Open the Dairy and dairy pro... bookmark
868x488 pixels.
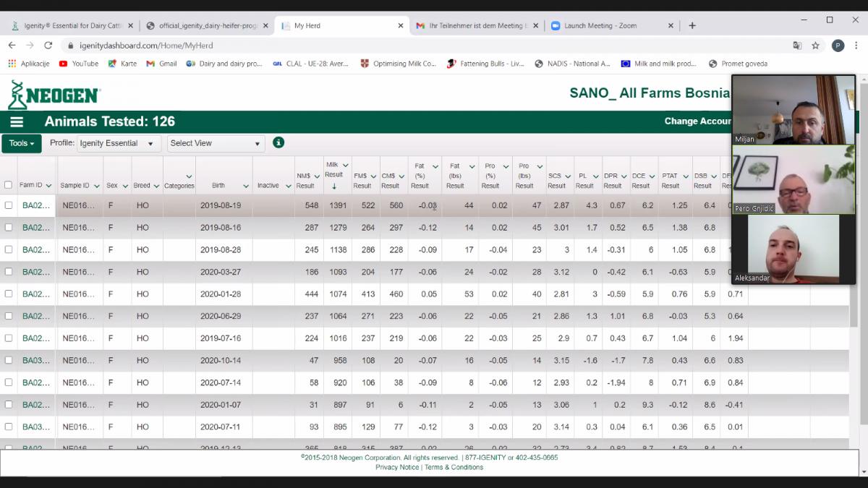coord(224,64)
